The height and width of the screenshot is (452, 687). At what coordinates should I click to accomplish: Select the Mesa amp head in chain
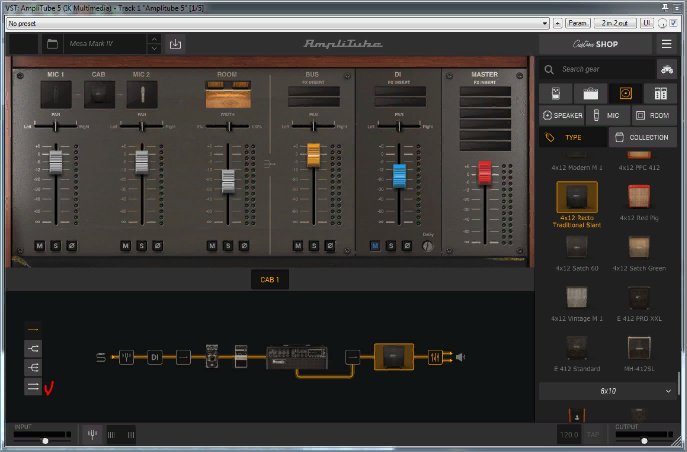297,357
